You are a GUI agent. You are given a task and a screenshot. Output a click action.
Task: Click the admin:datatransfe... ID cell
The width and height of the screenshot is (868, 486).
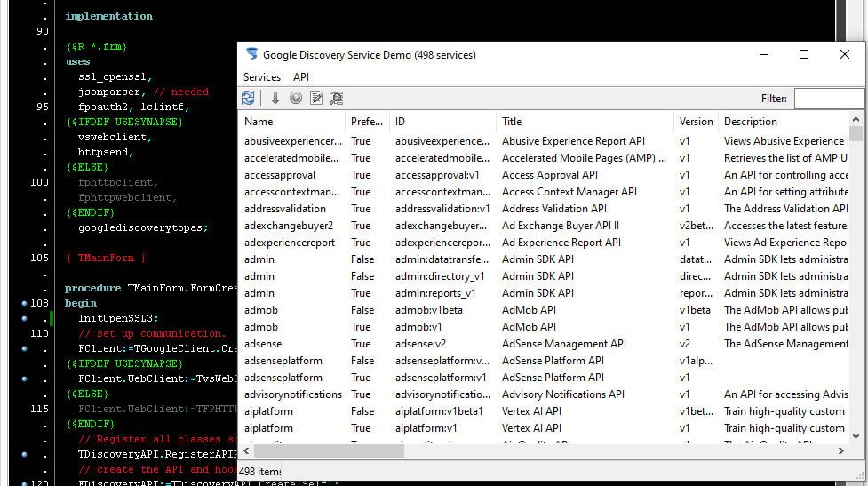(x=442, y=259)
